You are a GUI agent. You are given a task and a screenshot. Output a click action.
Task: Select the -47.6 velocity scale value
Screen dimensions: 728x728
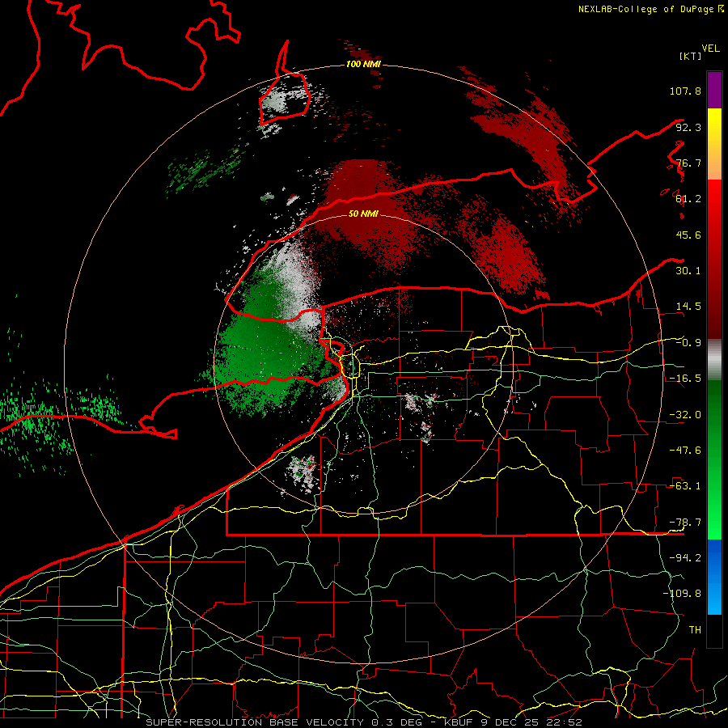pyautogui.click(x=685, y=451)
